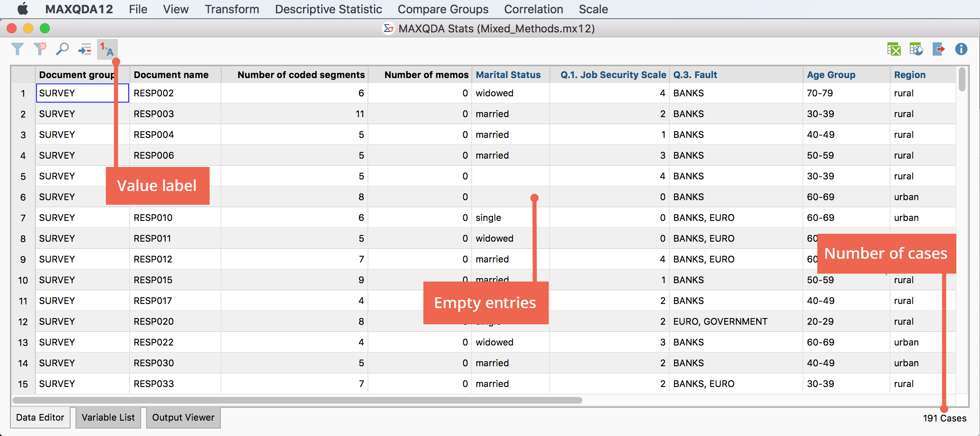Click the Age Group column header
The height and width of the screenshot is (436, 980).
[831, 75]
